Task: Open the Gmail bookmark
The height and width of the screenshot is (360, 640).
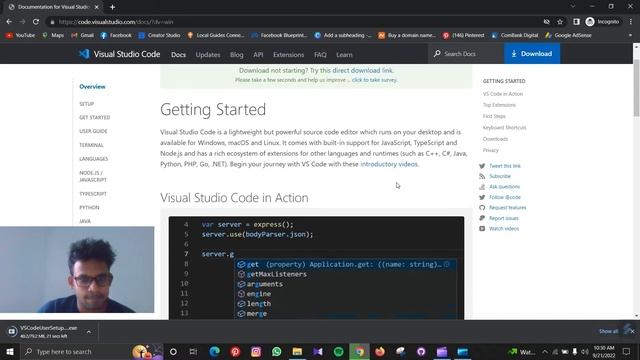Action: pyautogui.click(x=82, y=36)
